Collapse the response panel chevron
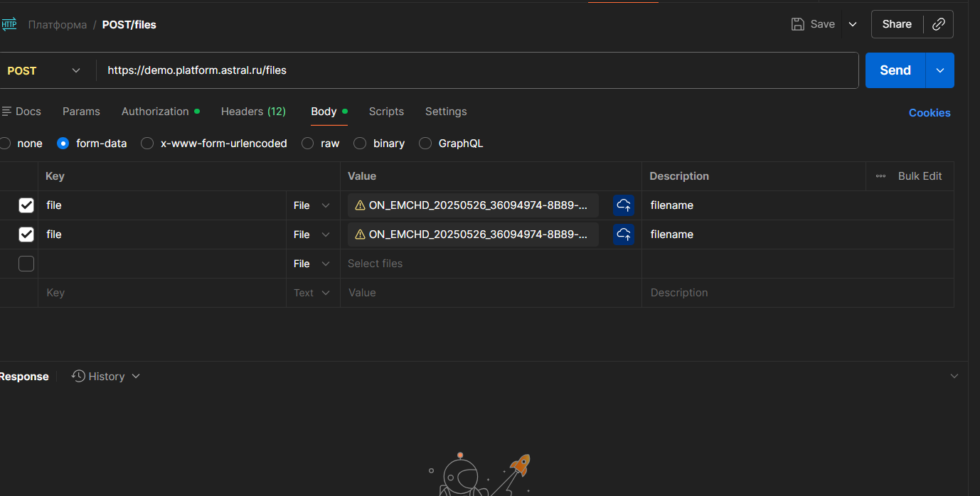Viewport: 980px width, 496px height. (x=954, y=376)
